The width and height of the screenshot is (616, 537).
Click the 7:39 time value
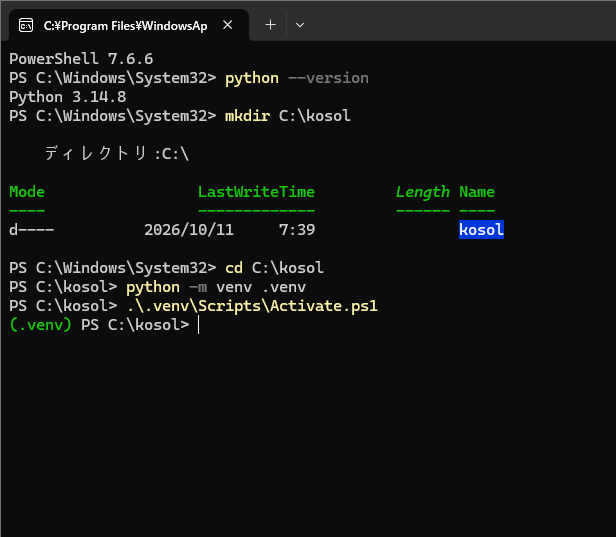(x=297, y=230)
